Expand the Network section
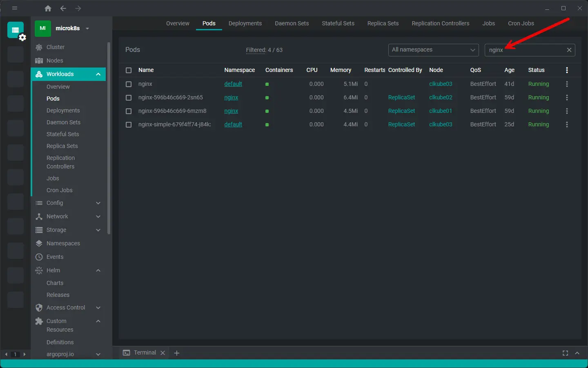Image resolution: width=588 pixels, height=368 pixels. (x=98, y=216)
